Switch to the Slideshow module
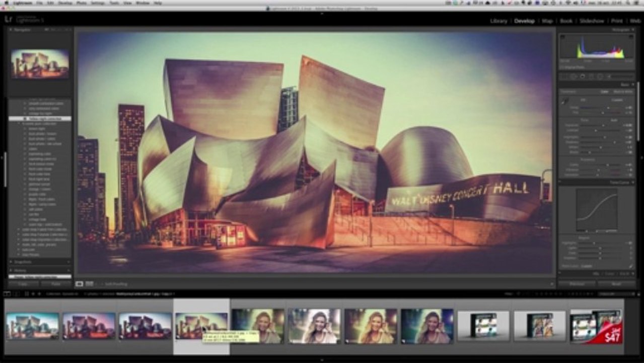Screen dimensions: 644x363 pyautogui.click(x=592, y=21)
